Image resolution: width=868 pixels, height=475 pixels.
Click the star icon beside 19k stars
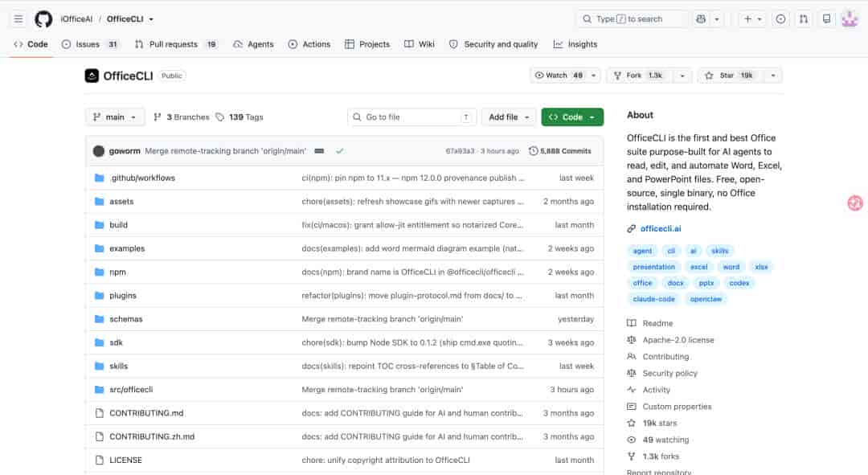(631, 423)
